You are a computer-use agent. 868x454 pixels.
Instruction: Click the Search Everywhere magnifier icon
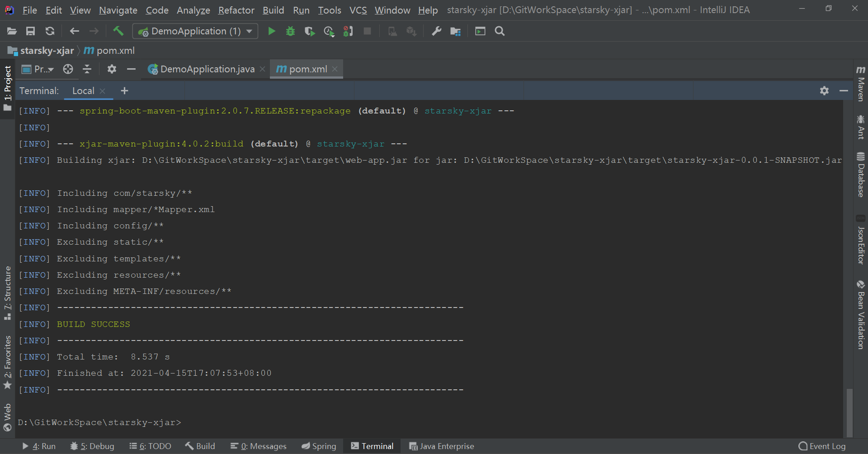coord(500,31)
